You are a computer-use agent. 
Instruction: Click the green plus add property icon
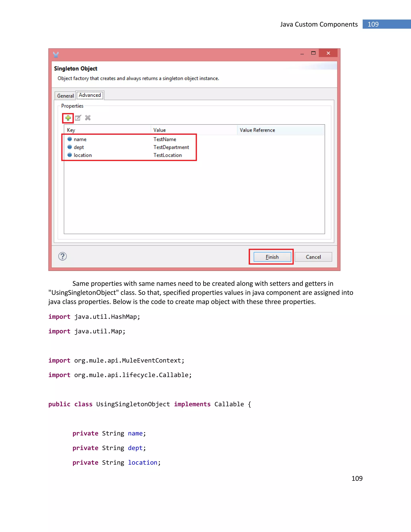(x=68, y=118)
